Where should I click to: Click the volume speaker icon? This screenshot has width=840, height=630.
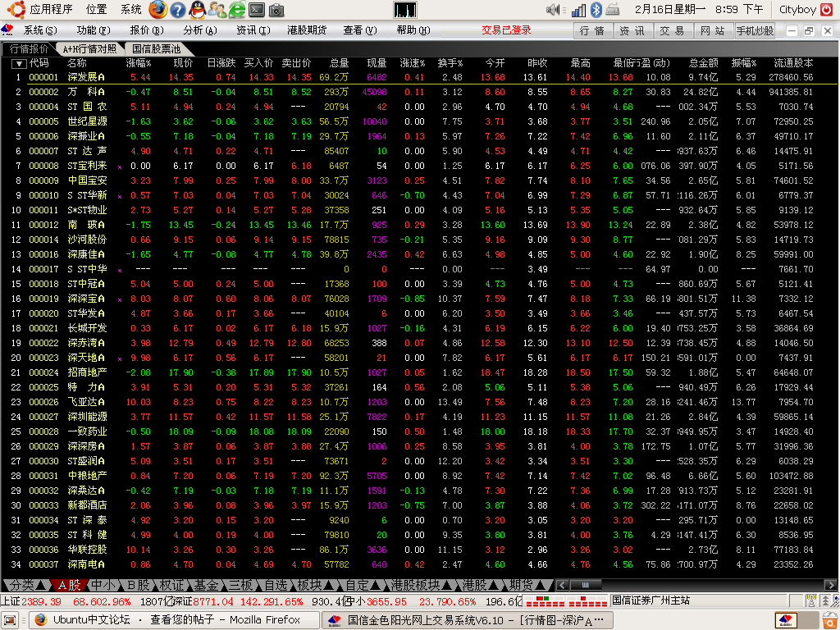tap(554, 10)
